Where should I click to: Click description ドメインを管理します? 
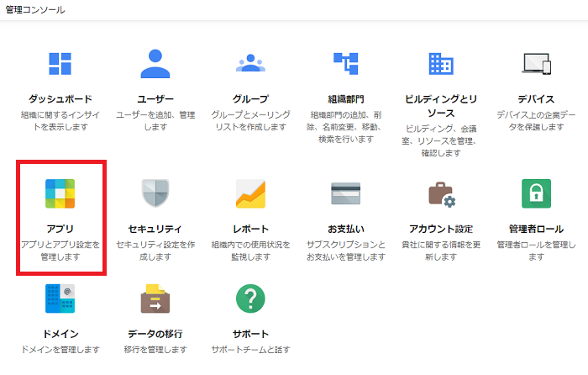(60, 350)
